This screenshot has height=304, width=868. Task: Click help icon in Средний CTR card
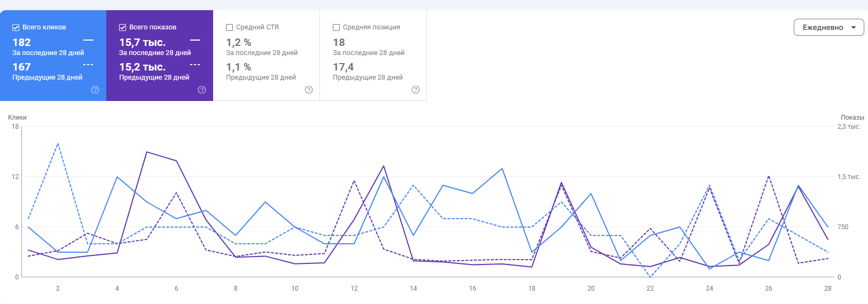coord(309,90)
